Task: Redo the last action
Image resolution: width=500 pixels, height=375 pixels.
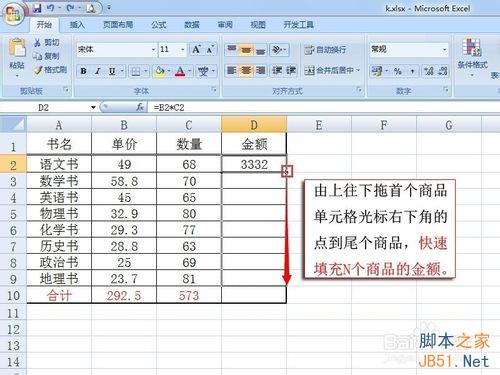Action: [70, 8]
